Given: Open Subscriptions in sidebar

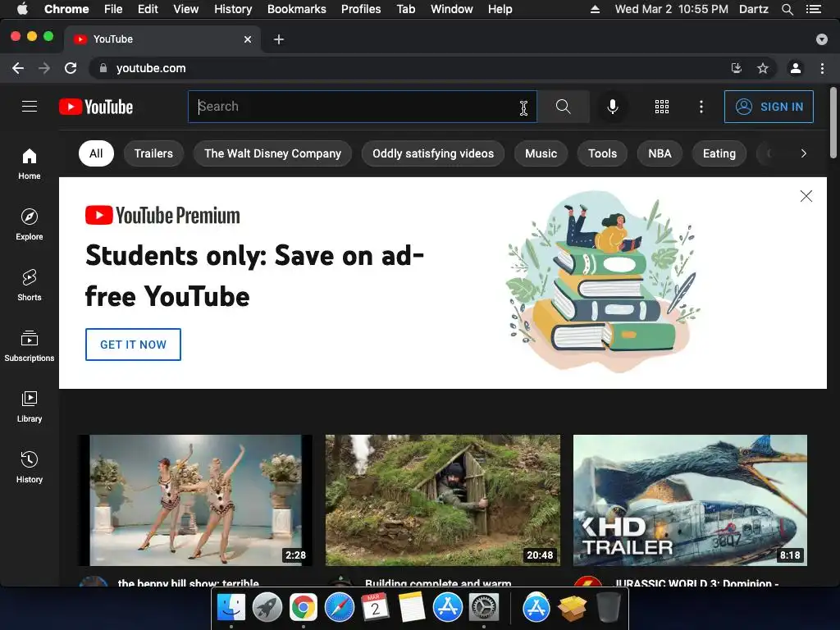Looking at the screenshot, I should (30, 345).
